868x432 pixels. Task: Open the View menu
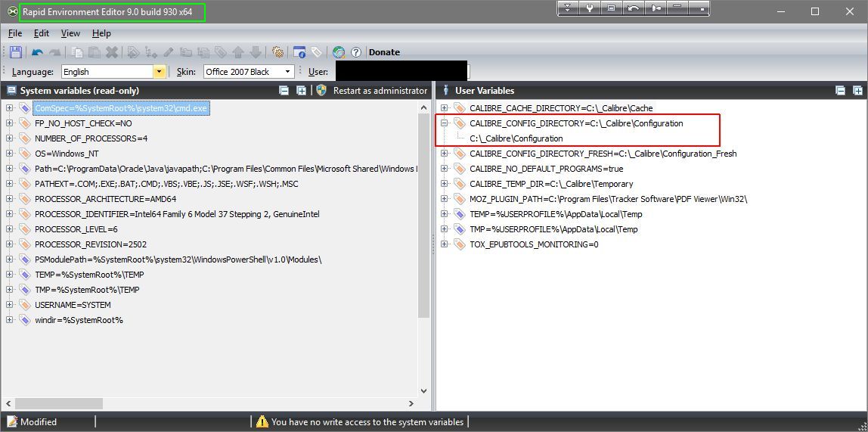point(70,33)
